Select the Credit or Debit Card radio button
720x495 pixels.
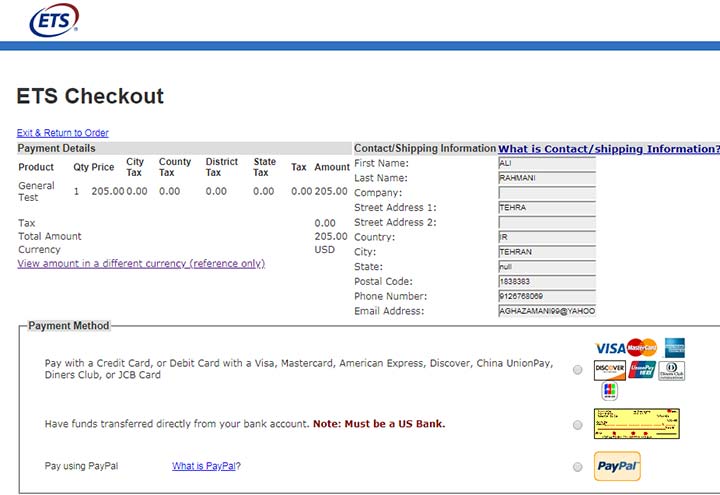pos(578,370)
